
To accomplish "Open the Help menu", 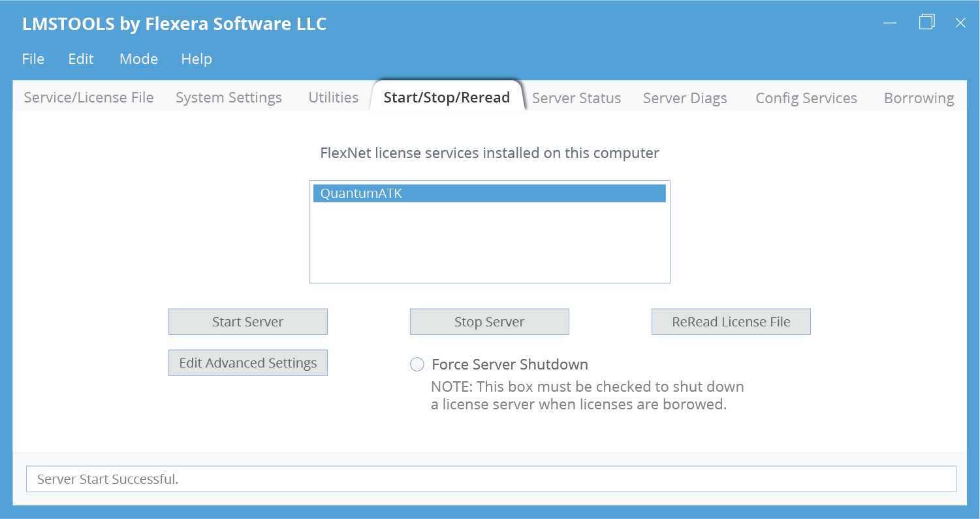I will tap(197, 59).
